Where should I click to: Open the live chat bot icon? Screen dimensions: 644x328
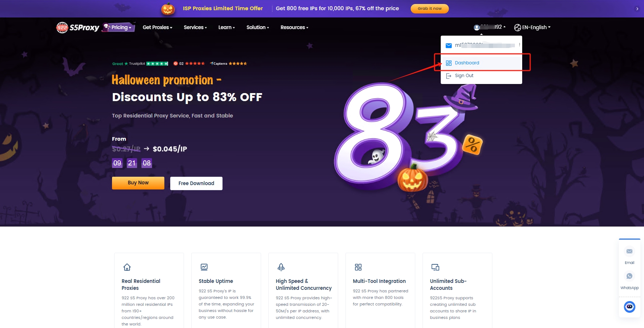point(629,307)
